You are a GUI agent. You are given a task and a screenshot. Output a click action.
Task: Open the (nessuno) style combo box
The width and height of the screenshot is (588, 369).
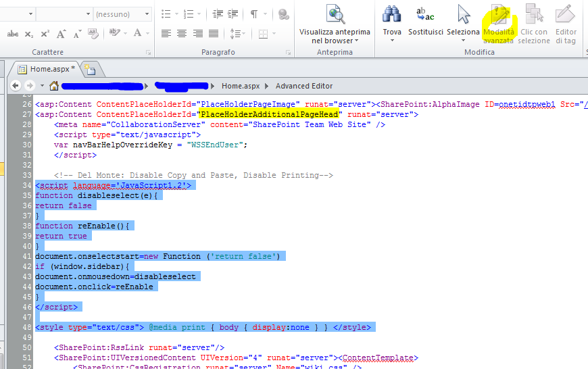pyautogui.click(x=122, y=14)
